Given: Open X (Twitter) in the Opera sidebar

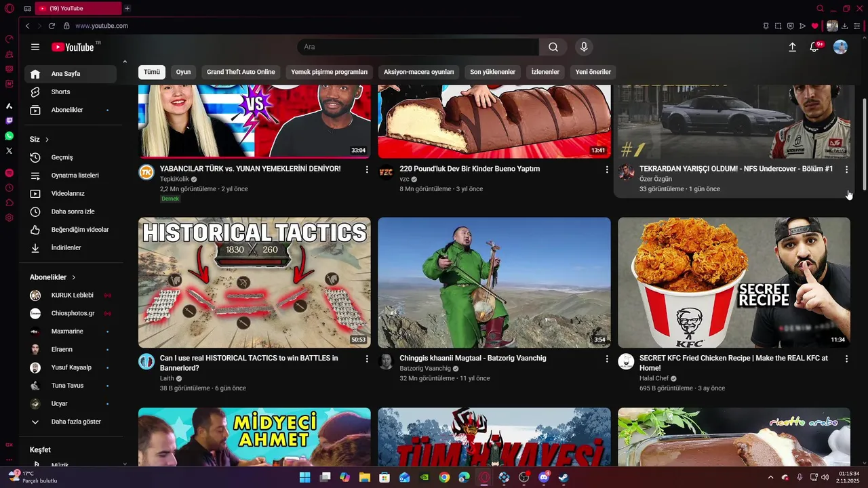Looking at the screenshot, I should tap(9, 151).
